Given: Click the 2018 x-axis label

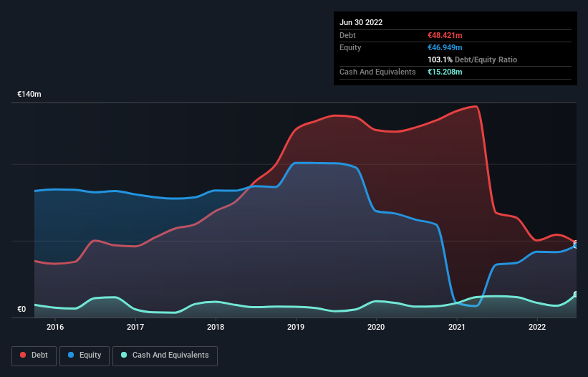Looking at the screenshot, I should tap(216, 327).
